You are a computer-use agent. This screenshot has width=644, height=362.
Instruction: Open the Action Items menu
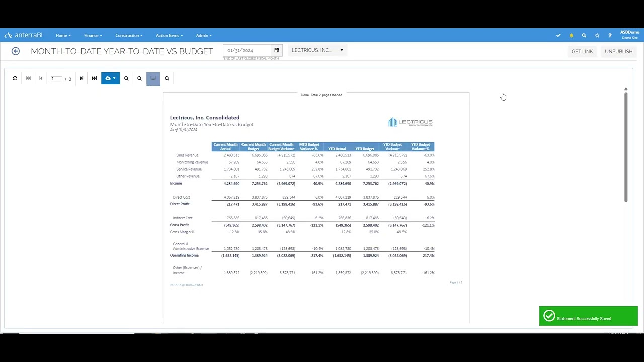tap(169, 36)
